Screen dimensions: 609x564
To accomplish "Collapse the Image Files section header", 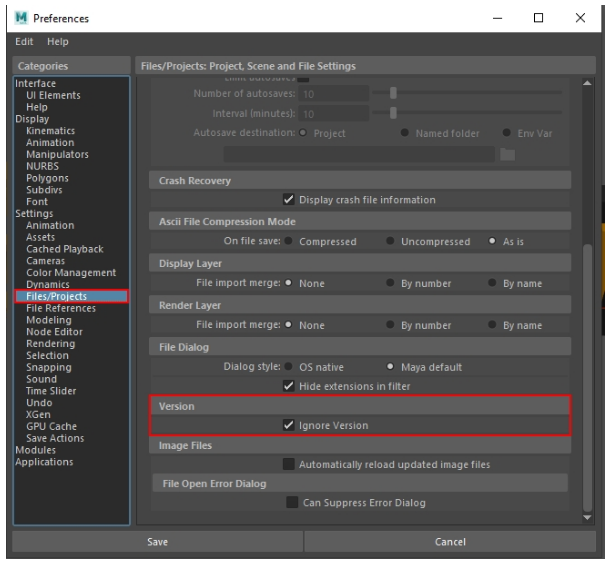I will coord(360,445).
